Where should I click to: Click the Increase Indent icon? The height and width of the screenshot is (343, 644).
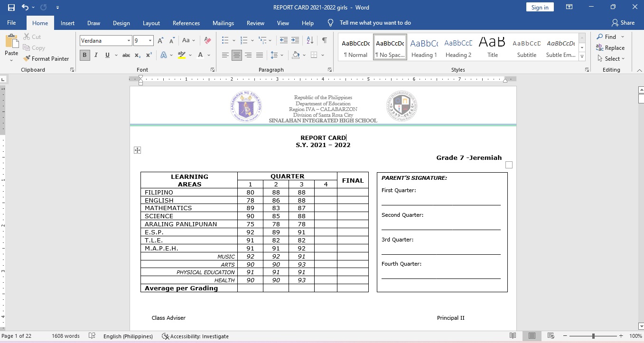295,40
